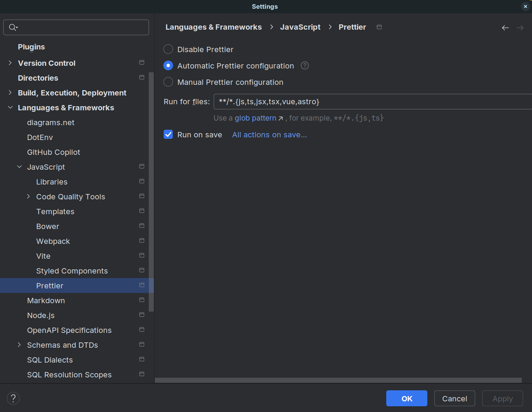Click the question mark help icon at bottom left
The height and width of the screenshot is (412, 532).
click(13, 398)
